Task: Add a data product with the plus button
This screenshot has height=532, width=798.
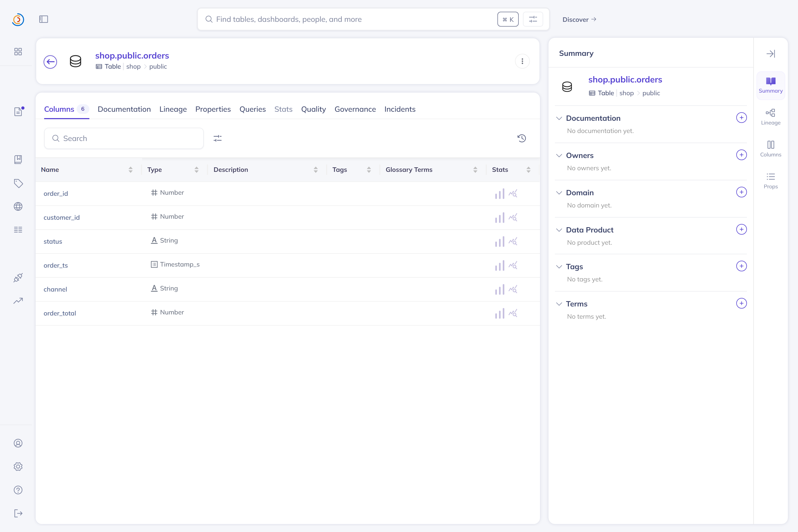Action: (741, 230)
